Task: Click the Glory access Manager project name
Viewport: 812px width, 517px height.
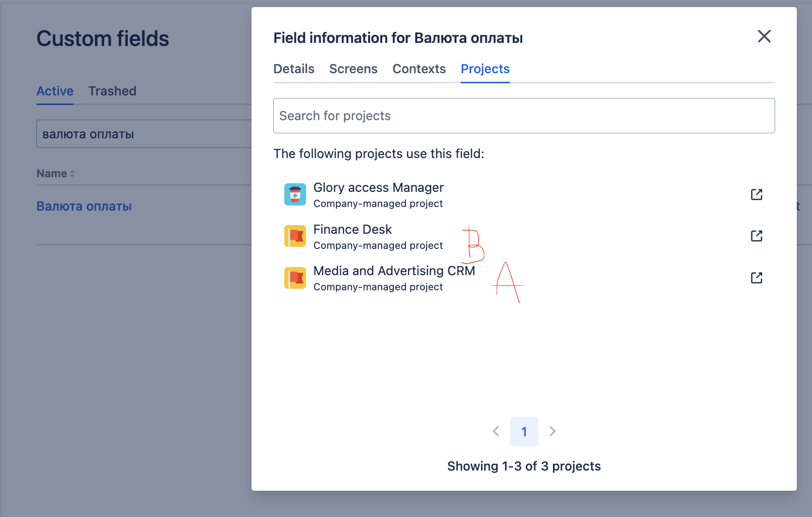Action: [x=379, y=187]
